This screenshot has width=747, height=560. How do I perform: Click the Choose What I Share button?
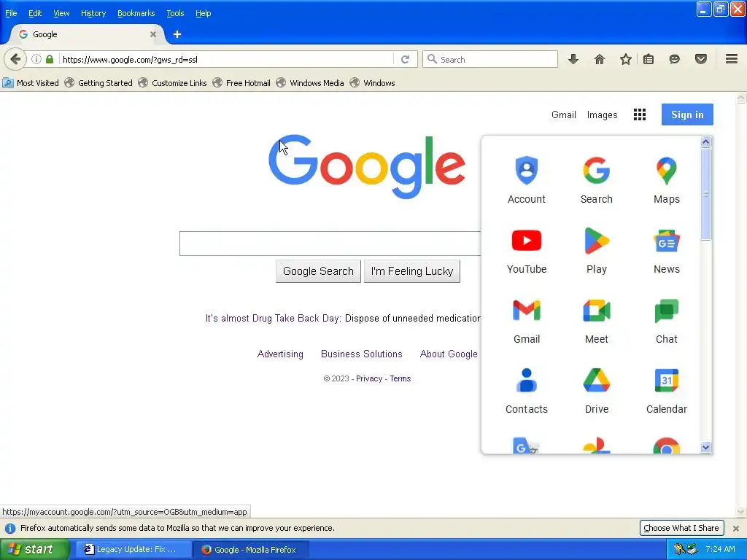681,528
